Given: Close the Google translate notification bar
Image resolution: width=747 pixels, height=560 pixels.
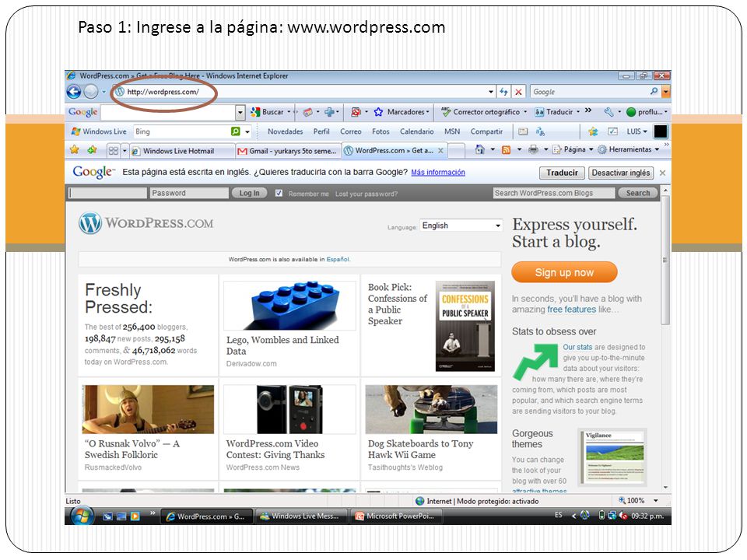Looking at the screenshot, I should 662,173.
